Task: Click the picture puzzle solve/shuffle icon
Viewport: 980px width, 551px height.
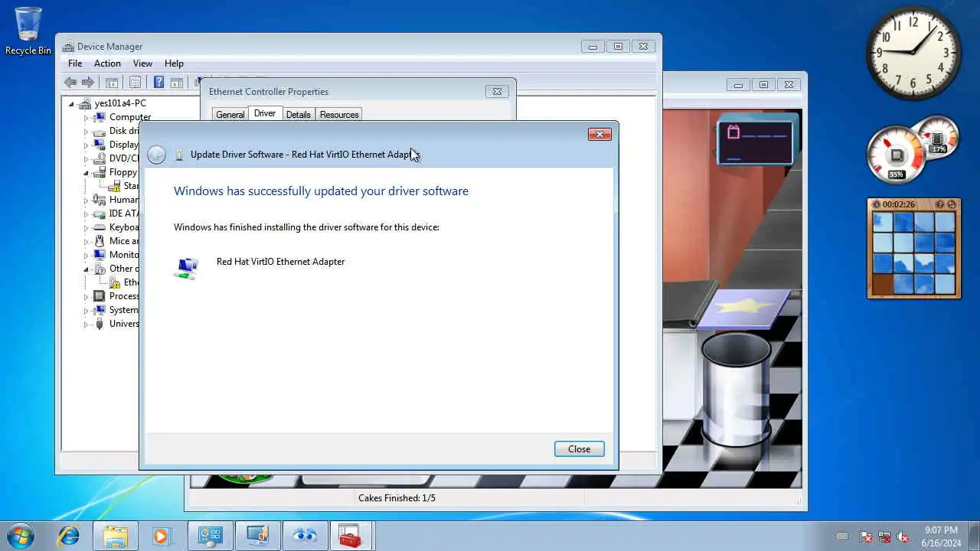Action: 952,205
